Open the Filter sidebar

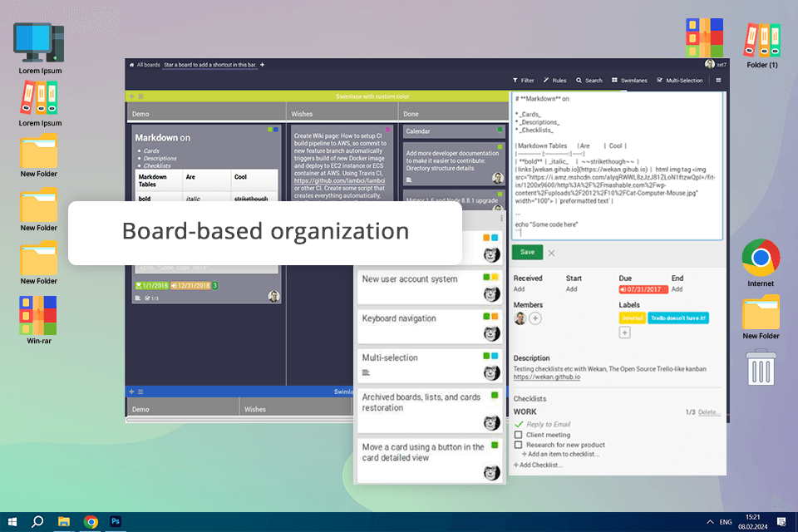point(523,81)
